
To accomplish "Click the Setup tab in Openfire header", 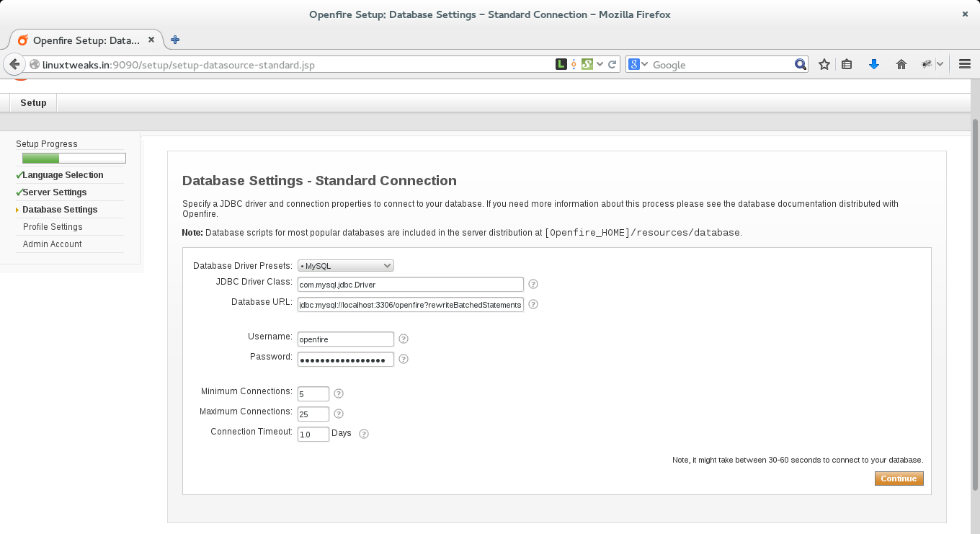I will (33, 103).
